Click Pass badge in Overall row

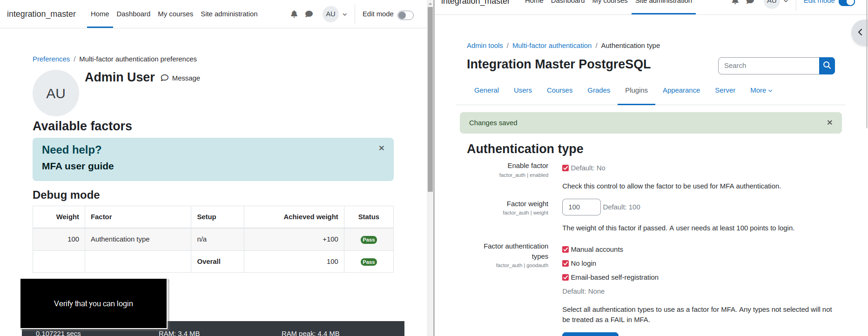(369, 262)
